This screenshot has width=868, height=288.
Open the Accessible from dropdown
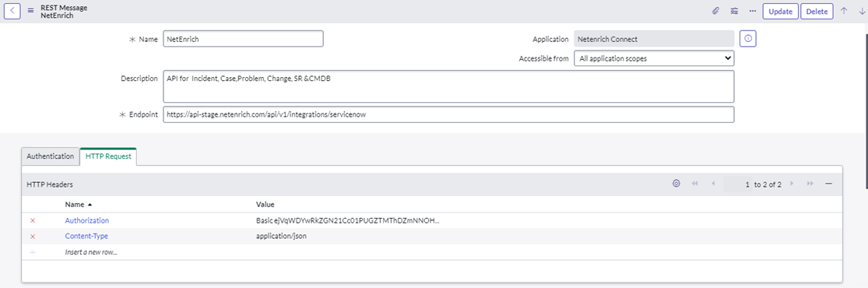pyautogui.click(x=654, y=58)
